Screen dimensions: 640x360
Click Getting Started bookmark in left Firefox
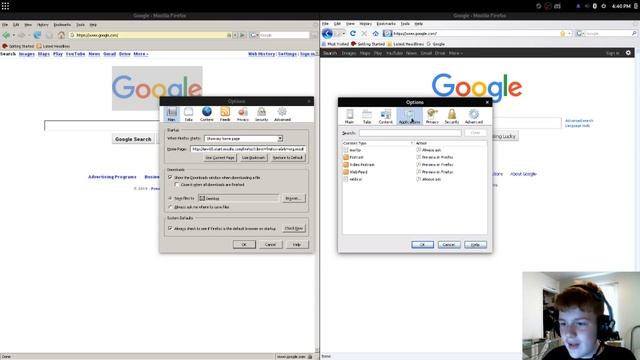tap(18, 46)
